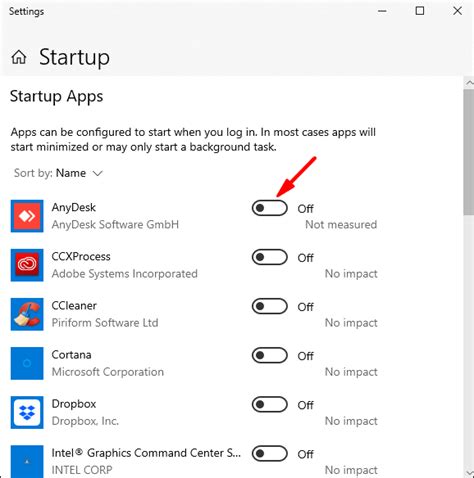Click the Intel Graphics Command Center icon
This screenshot has width=474, height=478.
[x=27, y=461]
